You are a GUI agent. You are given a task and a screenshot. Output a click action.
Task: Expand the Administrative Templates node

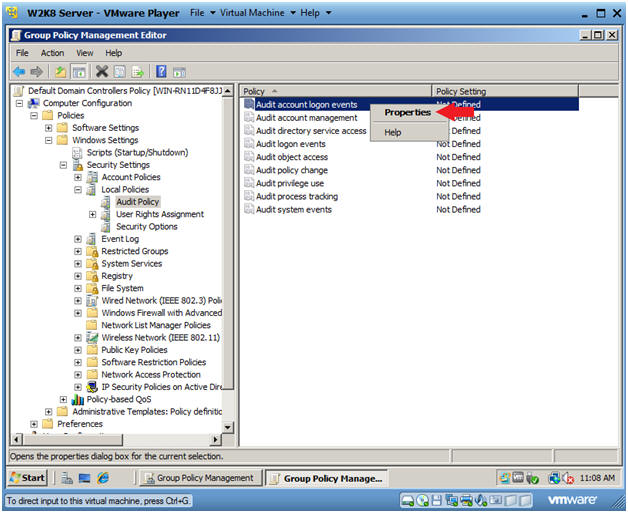point(48,412)
